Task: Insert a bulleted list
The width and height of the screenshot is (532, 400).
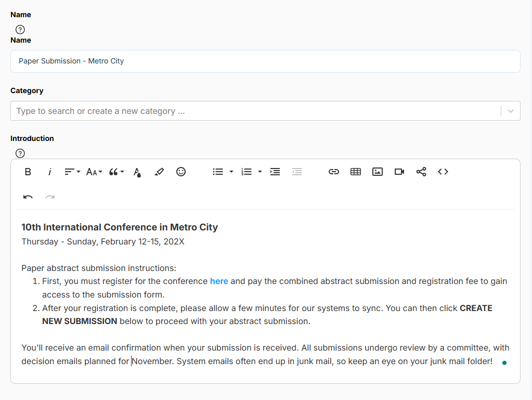Action: coord(218,172)
